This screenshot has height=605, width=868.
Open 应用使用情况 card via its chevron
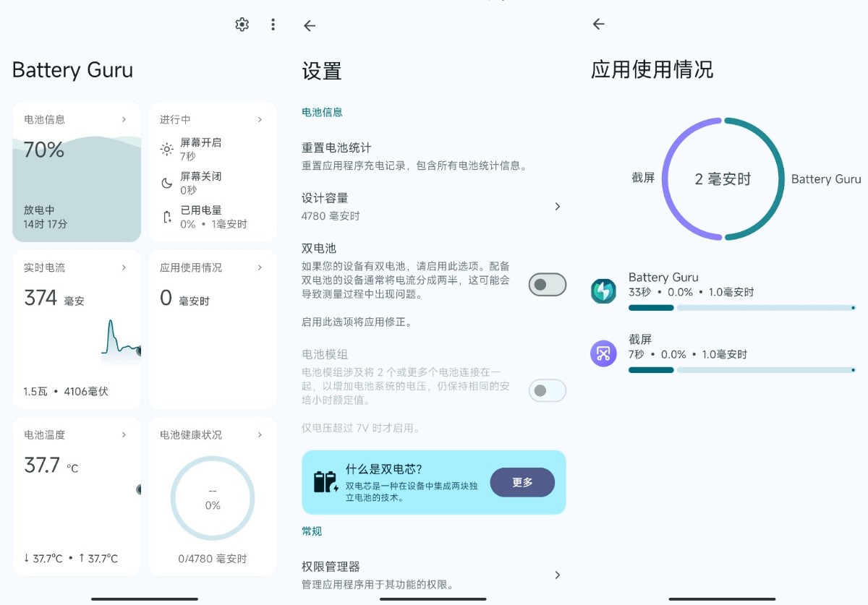[x=260, y=267]
